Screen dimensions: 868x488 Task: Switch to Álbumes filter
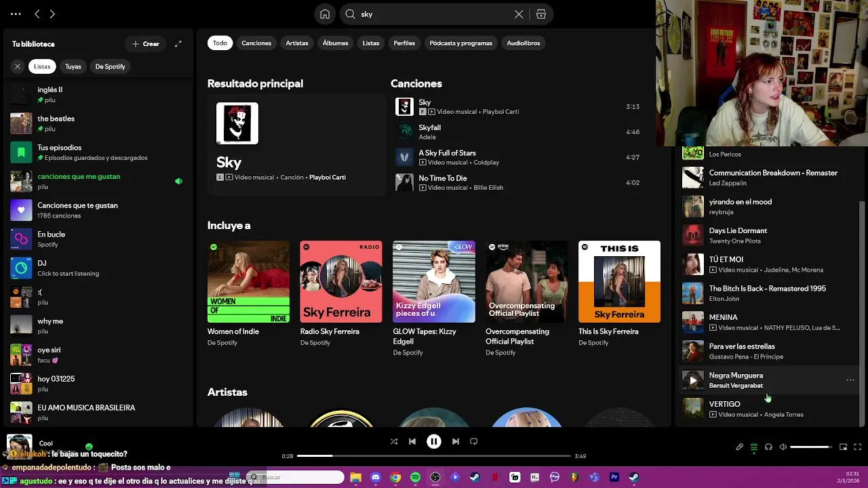(335, 43)
